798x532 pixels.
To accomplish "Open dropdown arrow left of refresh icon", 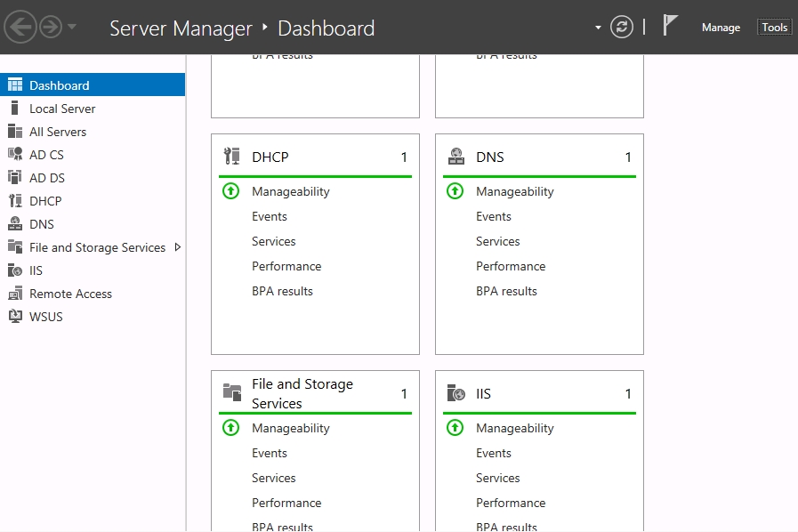I will click(x=599, y=28).
